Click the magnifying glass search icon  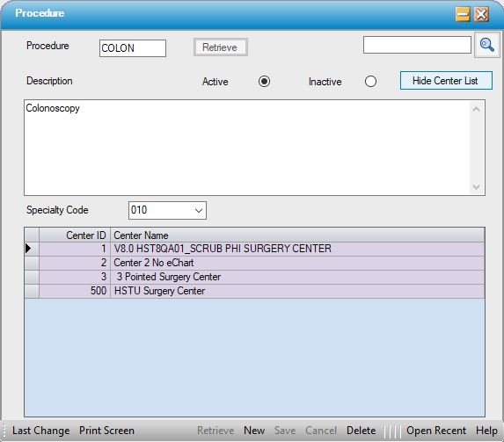pyautogui.click(x=487, y=45)
